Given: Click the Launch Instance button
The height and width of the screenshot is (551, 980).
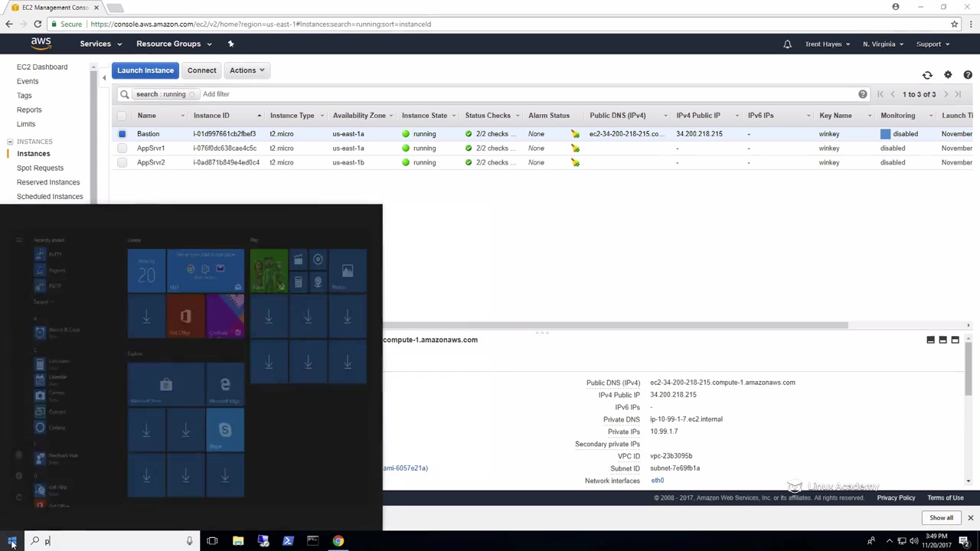Looking at the screenshot, I should pyautogui.click(x=145, y=70).
